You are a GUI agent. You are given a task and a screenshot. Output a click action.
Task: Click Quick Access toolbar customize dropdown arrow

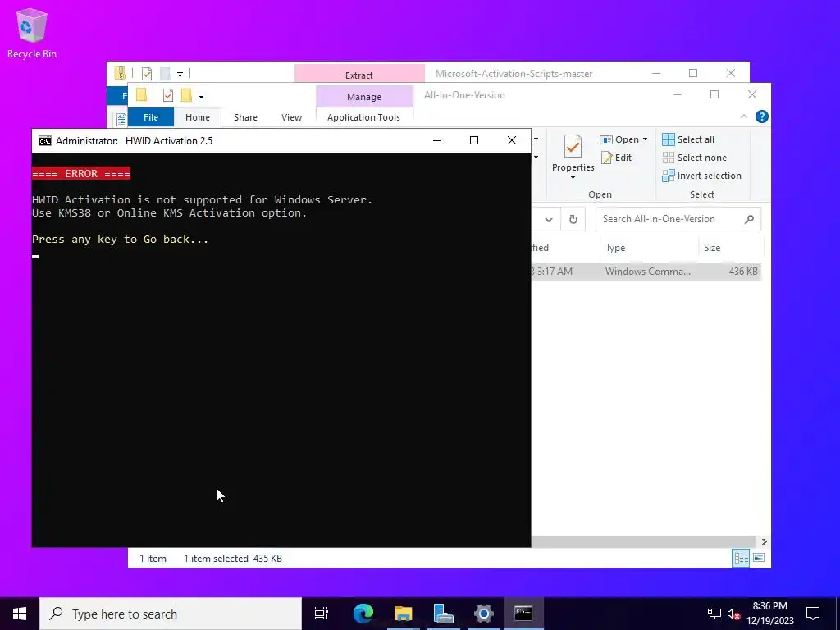point(202,96)
